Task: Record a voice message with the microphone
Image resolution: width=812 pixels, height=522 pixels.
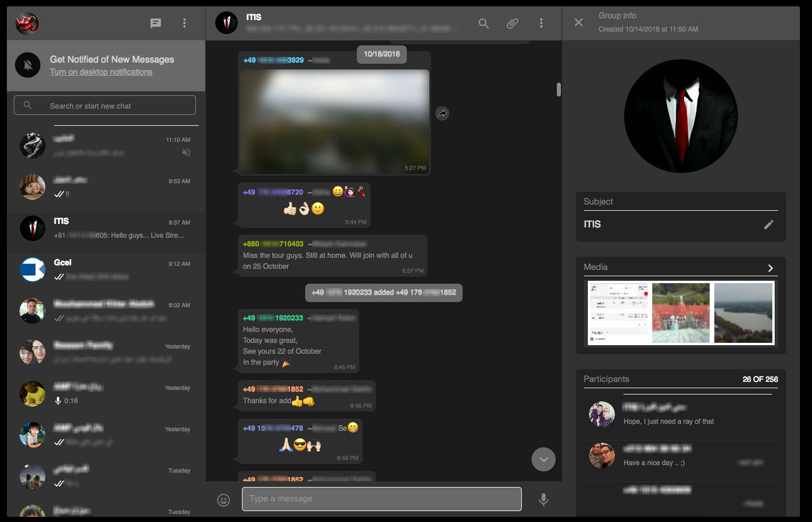Action: pyautogui.click(x=543, y=500)
